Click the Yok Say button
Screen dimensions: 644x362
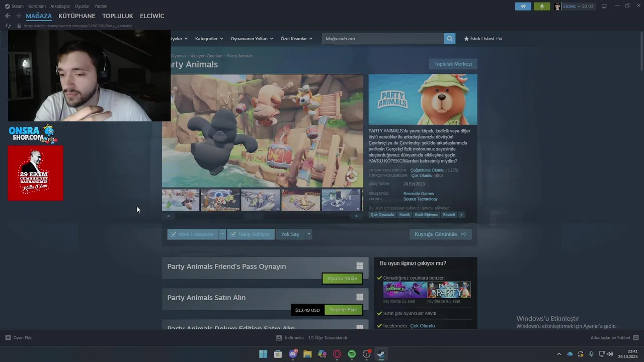(x=290, y=234)
